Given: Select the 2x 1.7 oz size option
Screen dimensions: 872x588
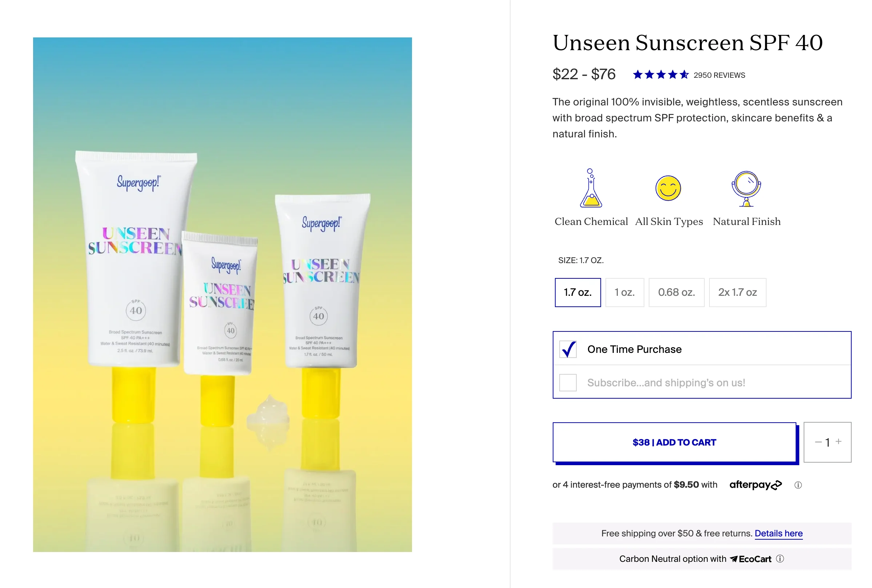Looking at the screenshot, I should [737, 292].
